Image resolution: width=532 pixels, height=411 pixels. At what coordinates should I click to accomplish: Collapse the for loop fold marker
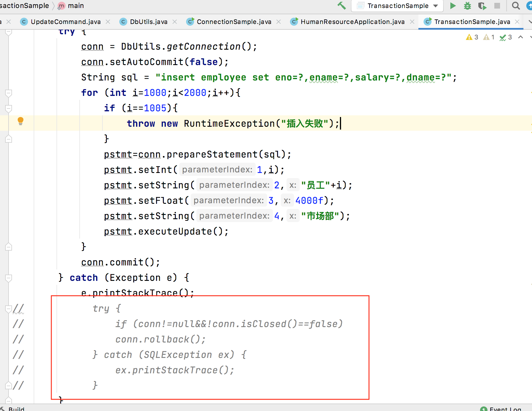[x=9, y=93]
